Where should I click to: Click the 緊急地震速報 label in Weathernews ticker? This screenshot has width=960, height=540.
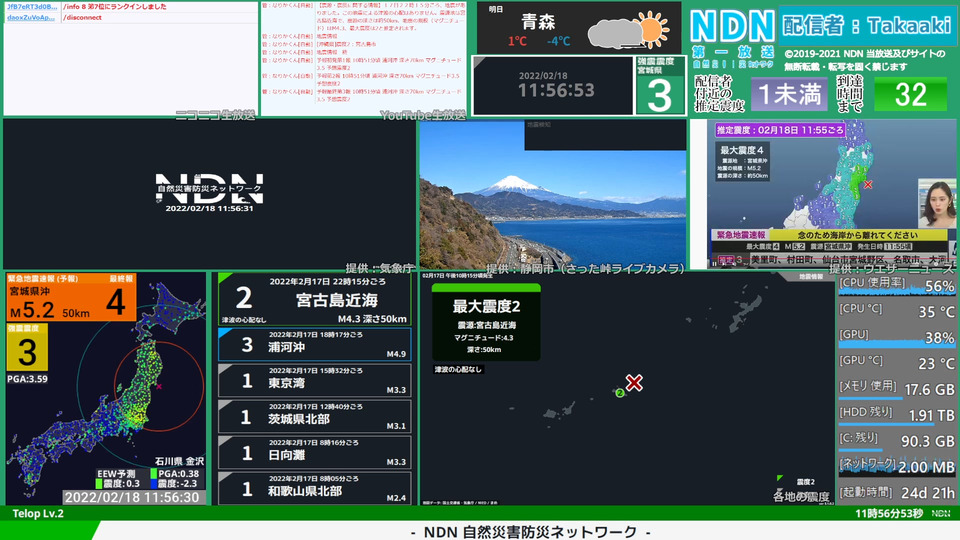[741, 235]
